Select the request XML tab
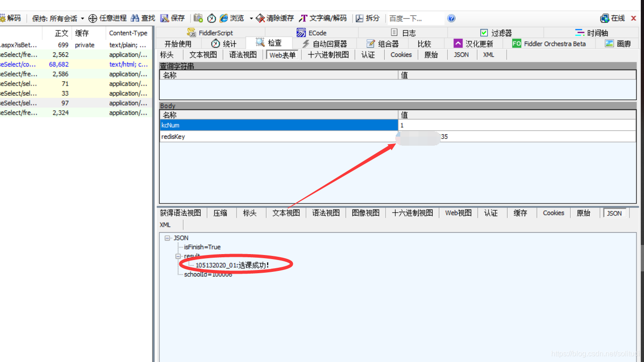The height and width of the screenshot is (362, 644). coord(488,55)
